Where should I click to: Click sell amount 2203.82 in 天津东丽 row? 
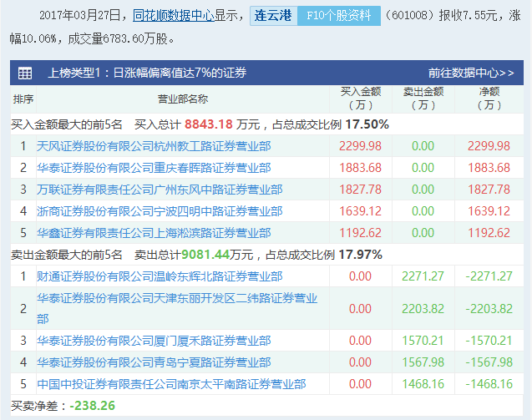tap(423, 309)
